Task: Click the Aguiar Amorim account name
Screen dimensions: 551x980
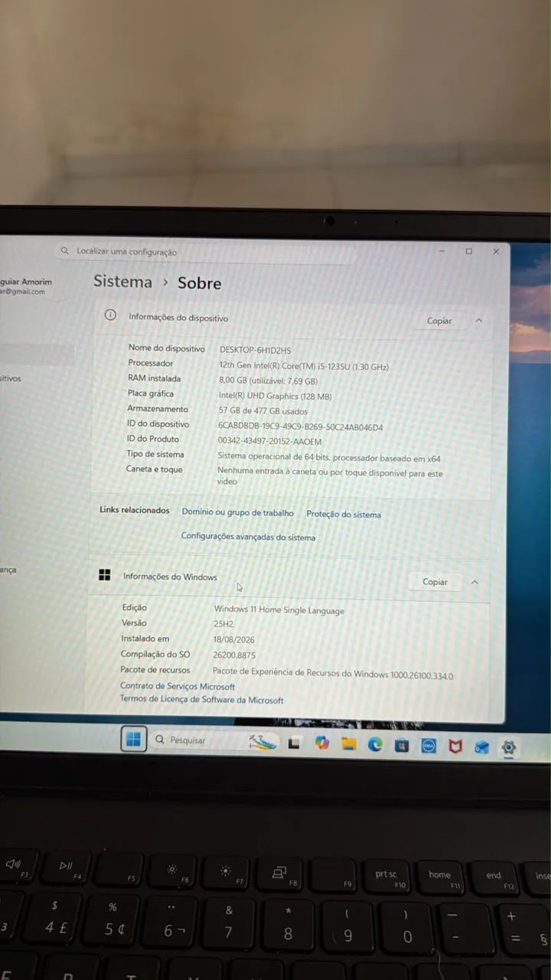Action: (26, 282)
